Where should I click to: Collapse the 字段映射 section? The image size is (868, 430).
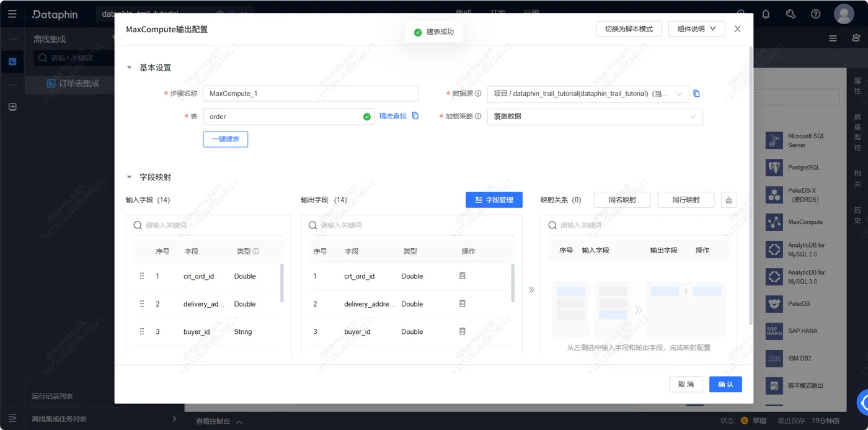pyautogui.click(x=129, y=177)
